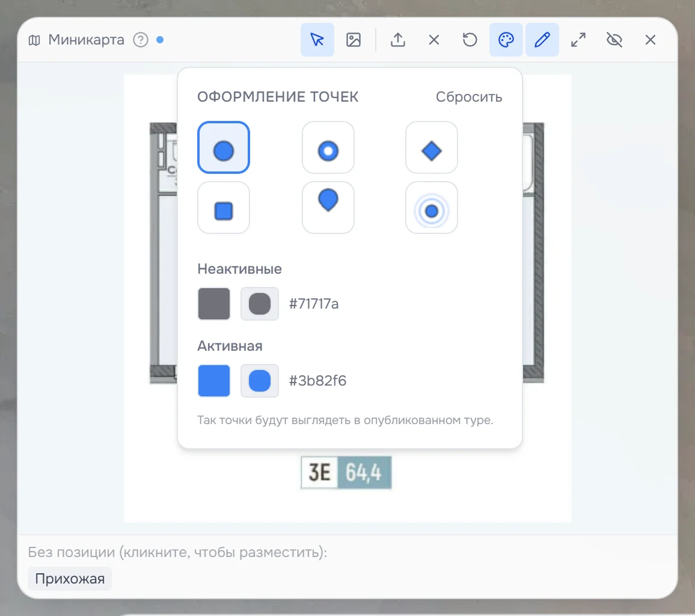The height and width of the screenshot is (616, 695).
Task: Click the #3b82f6 hex value
Action: 318,381
